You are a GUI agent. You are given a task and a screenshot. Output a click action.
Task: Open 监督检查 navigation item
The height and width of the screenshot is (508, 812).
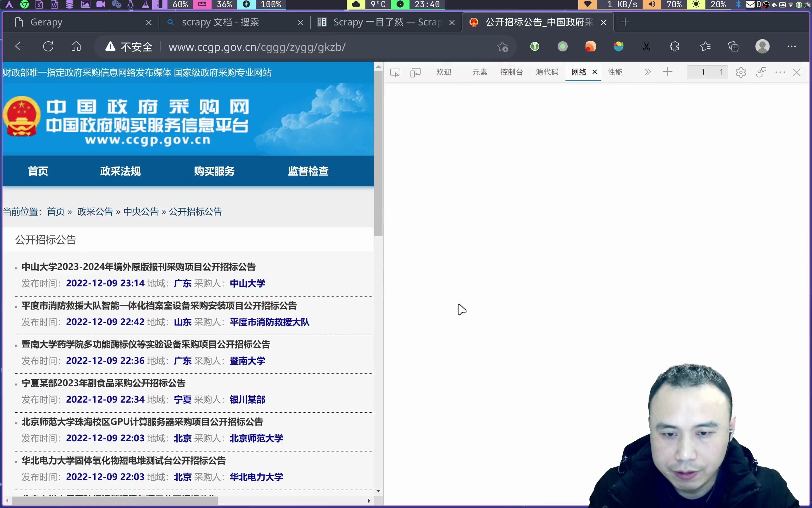click(308, 171)
